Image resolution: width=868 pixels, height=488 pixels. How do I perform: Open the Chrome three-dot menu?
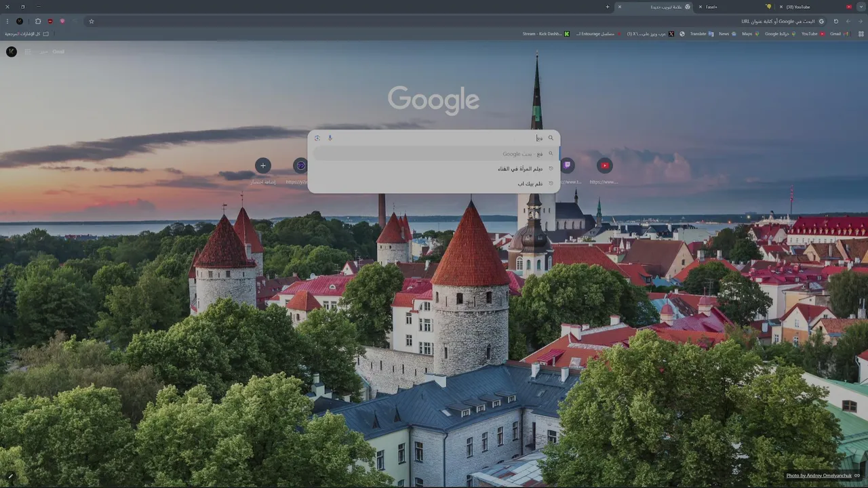(7, 21)
